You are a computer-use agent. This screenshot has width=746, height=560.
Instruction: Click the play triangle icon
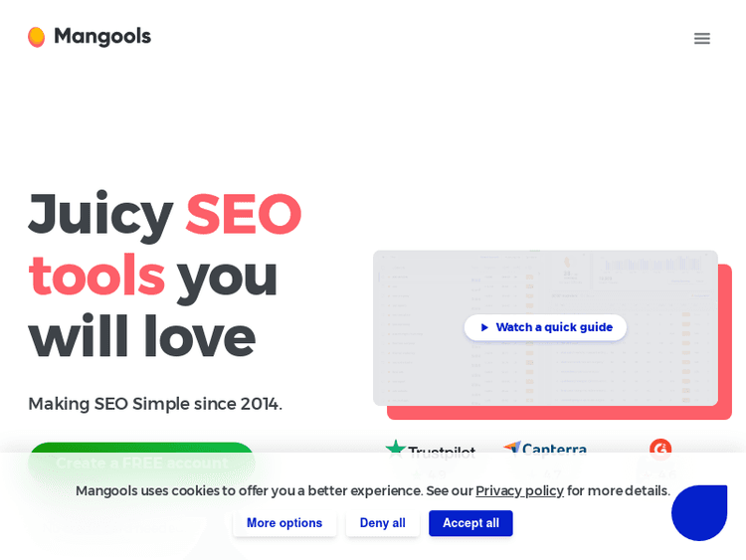click(484, 327)
